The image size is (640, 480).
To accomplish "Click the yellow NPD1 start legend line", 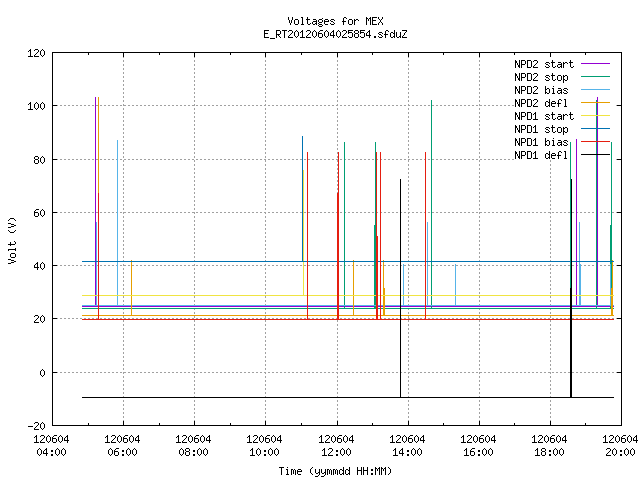I will (595, 116).
